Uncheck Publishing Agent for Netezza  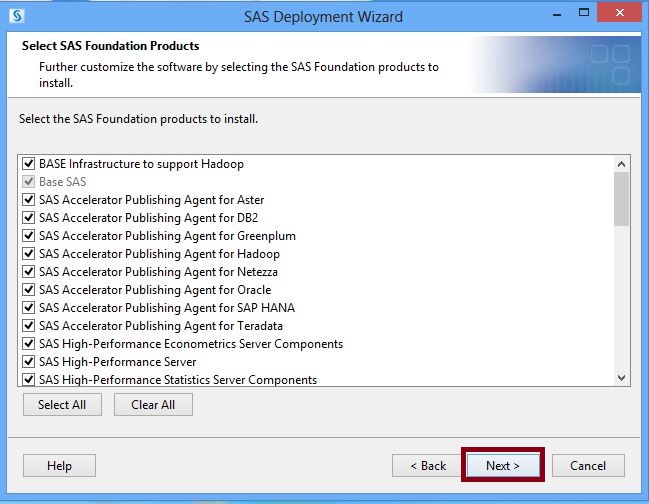pyautogui.click(x=28, y=271)
